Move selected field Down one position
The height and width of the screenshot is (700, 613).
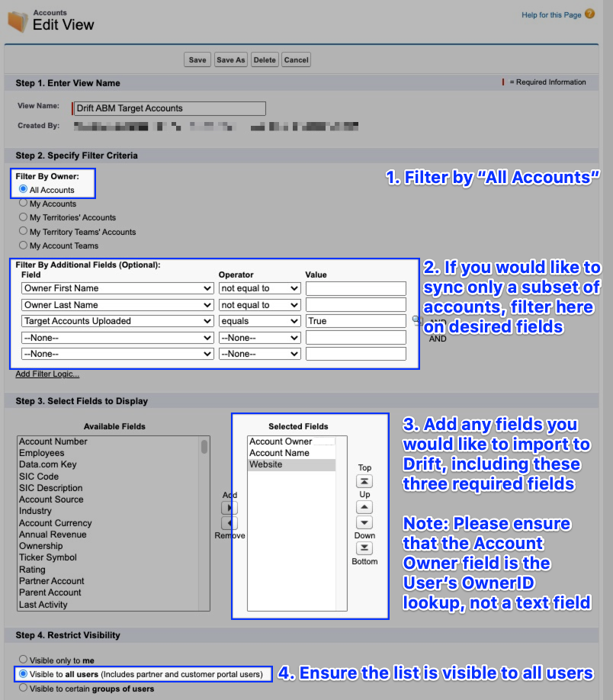click(x=364, y=522)
